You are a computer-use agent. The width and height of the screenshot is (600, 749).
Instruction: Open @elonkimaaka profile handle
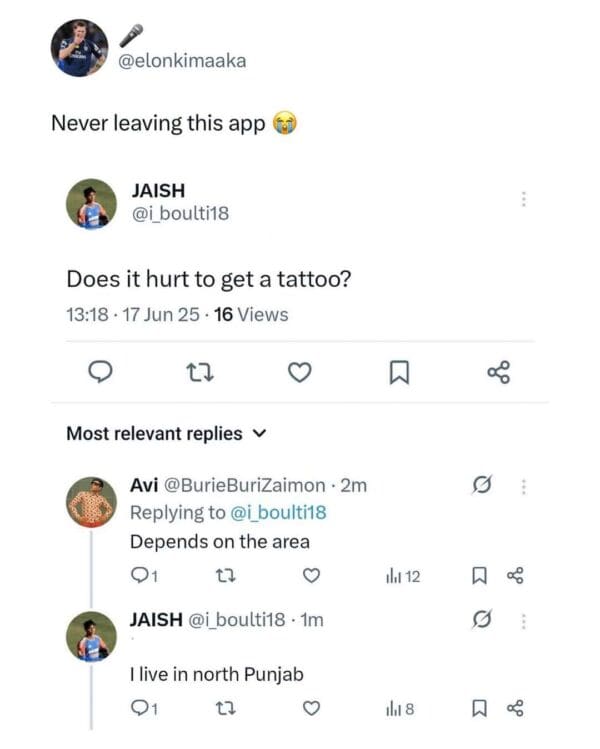[x=182, y=61]
